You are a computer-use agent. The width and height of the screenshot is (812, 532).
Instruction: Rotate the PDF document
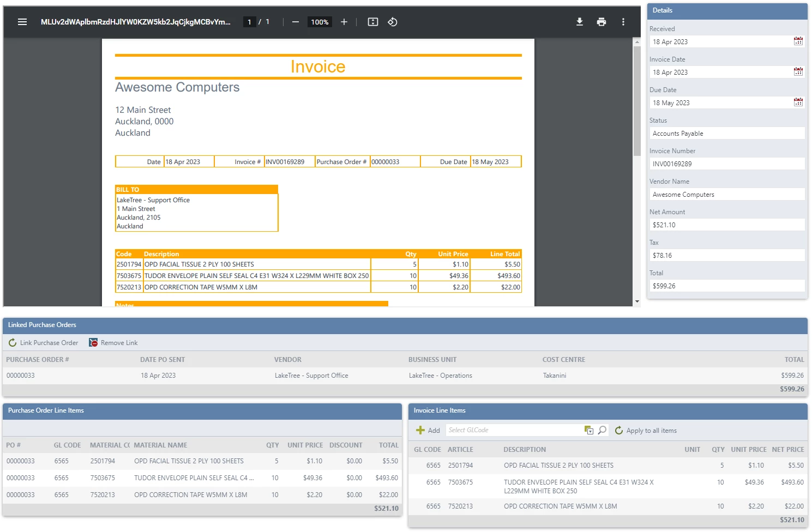[x=393, y=22]
